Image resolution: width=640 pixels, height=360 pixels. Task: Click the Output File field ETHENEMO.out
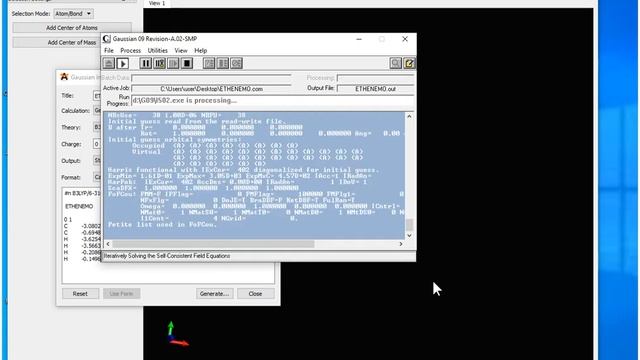(x=376, y=89)
